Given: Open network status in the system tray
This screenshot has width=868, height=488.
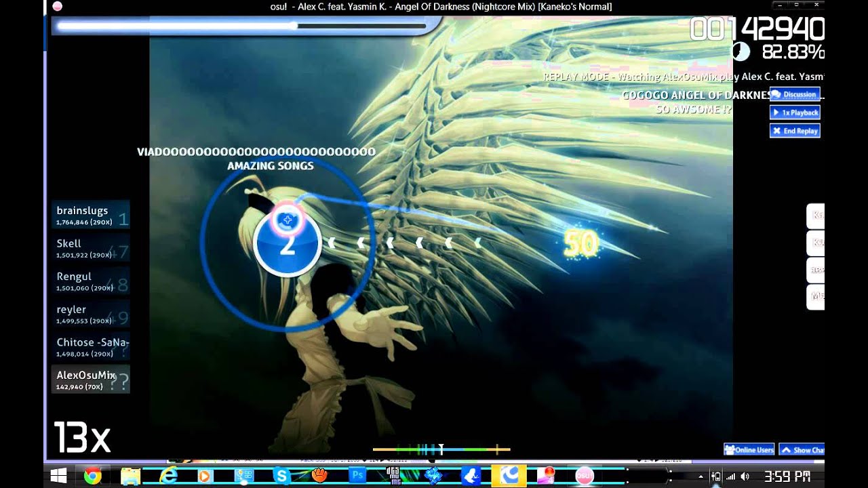Looking at the screenshot, I should (731, 476).
